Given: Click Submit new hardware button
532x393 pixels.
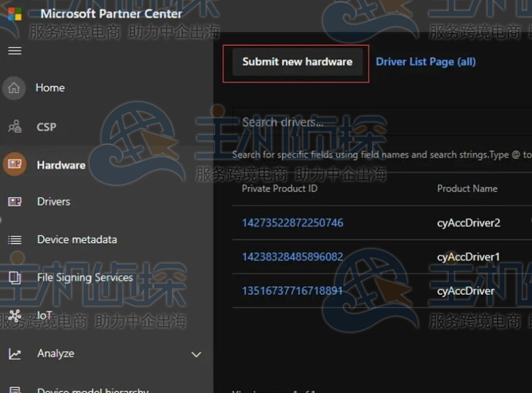Looking at the screenshot, I should pyautogui.click(x=298, y=62).
